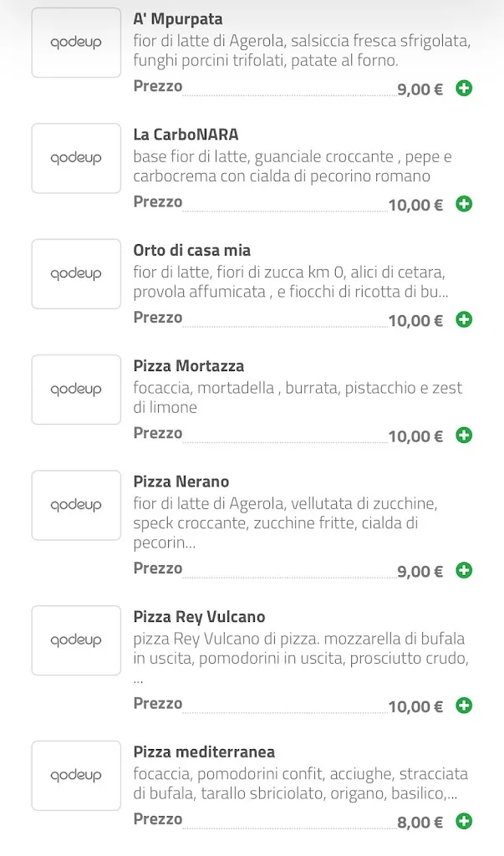Tap plus icon for Orto di casa mia
This screenshot has height=856, width=504.
[x=464, y=319]
